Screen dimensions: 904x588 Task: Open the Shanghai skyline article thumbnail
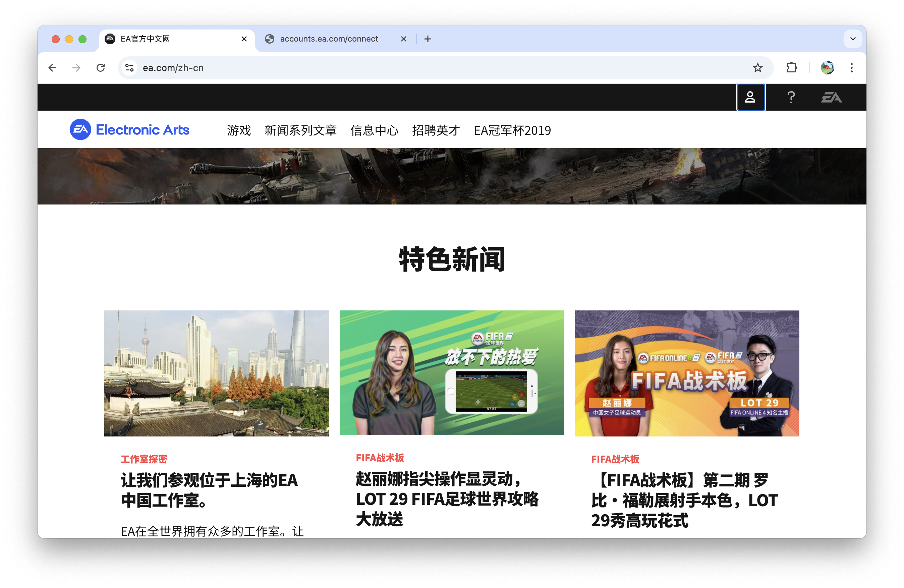[217, 373]
